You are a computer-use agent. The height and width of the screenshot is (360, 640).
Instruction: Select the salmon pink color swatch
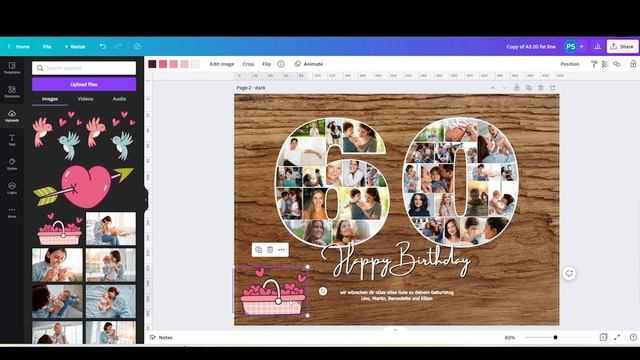click(x=173, y=64)
